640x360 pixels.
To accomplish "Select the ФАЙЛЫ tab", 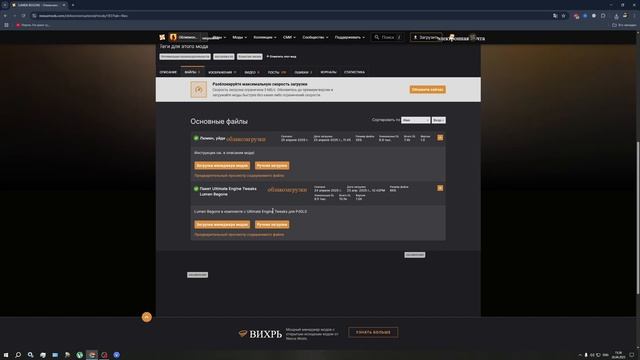I will [192, 72].
